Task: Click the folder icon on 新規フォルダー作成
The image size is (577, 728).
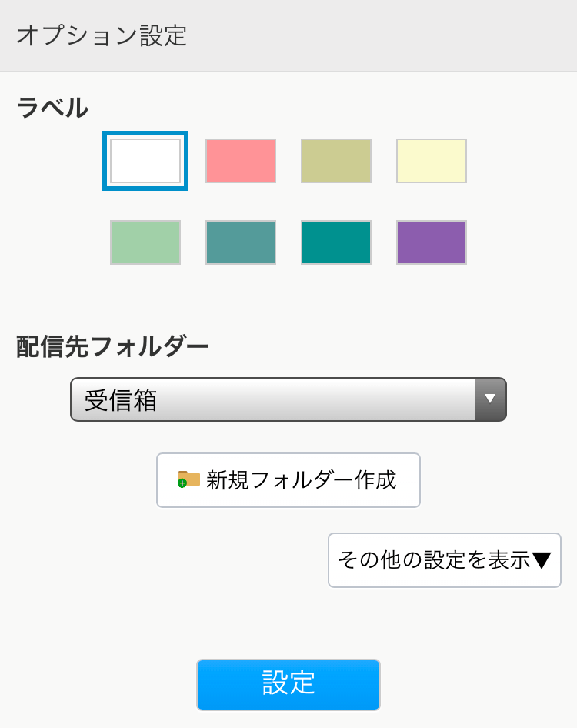Action: 188,479
